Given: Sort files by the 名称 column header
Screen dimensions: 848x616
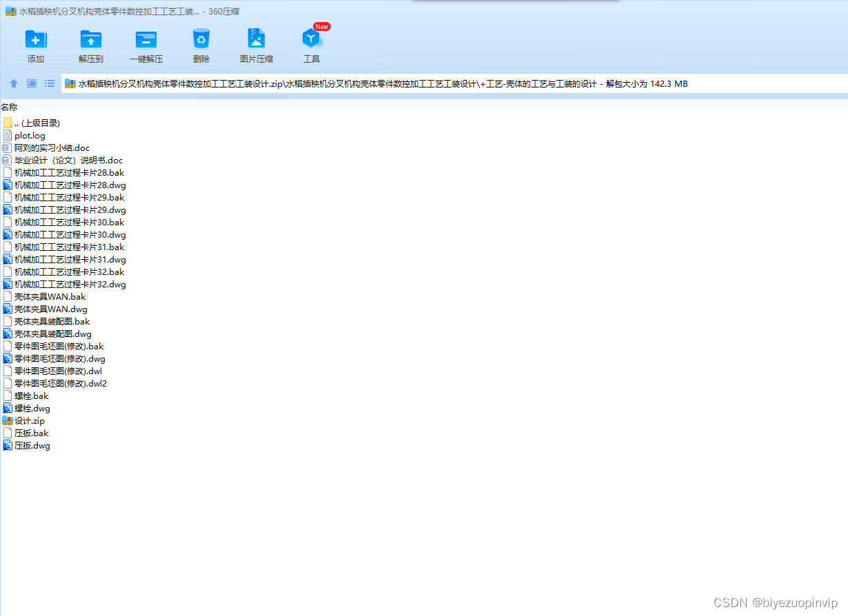Looking at the screenshot, I should [x=9, y=107].
